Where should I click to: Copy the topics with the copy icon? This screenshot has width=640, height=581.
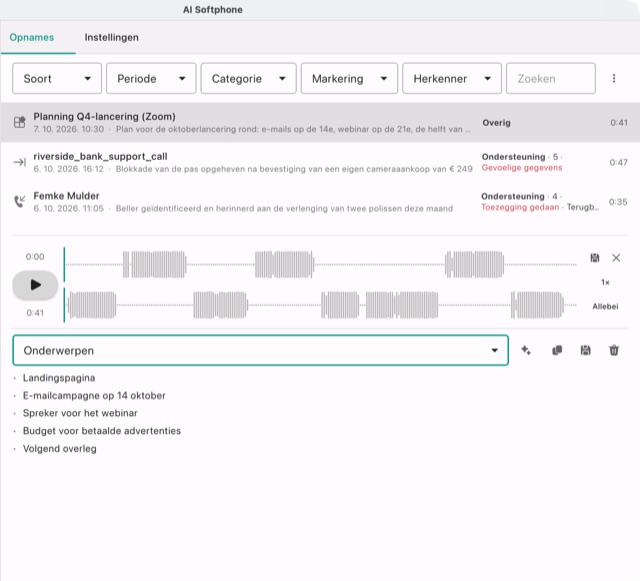click(x=557, y=350)
